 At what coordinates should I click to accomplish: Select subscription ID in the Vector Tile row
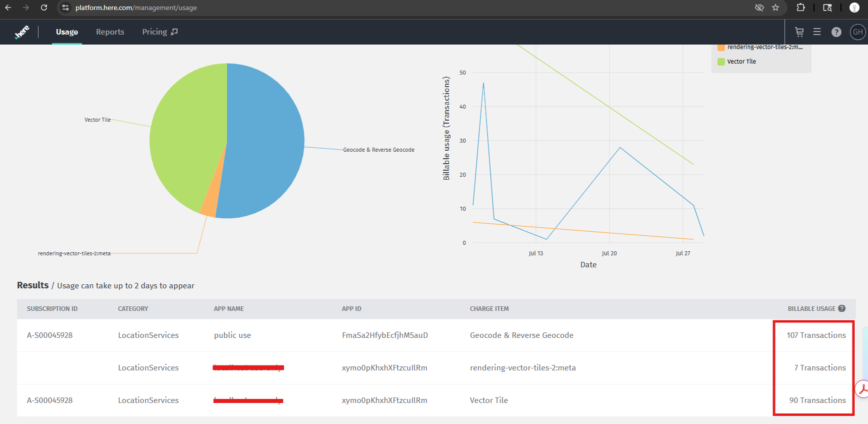(49, 400)
